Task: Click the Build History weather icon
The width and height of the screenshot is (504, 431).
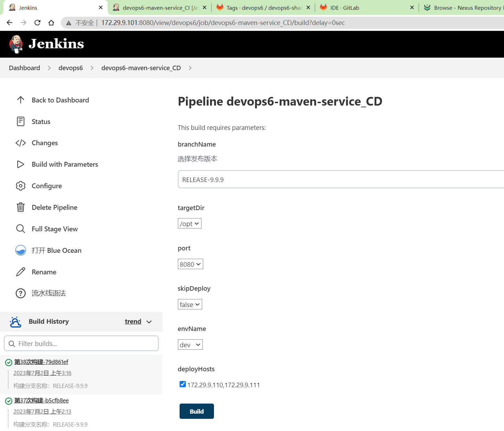Action: (x=15, y=322)
